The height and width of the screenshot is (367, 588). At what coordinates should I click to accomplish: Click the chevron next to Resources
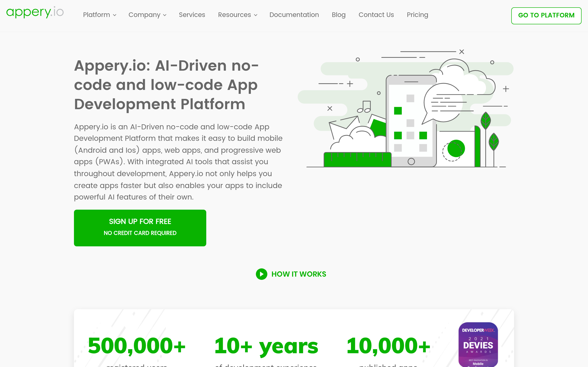tap(256, 15)
